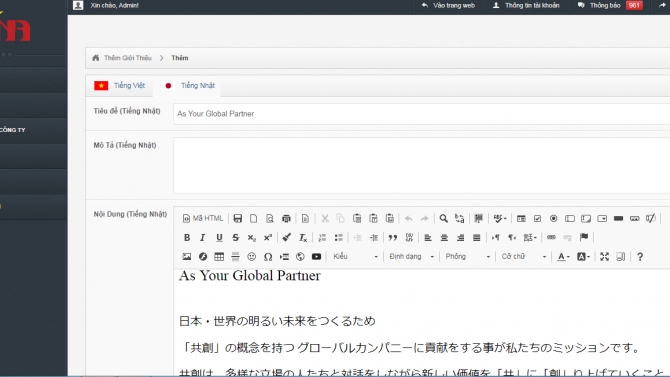
Task: Open the Mã HTML source view
Action: click(x=203, y=218)
